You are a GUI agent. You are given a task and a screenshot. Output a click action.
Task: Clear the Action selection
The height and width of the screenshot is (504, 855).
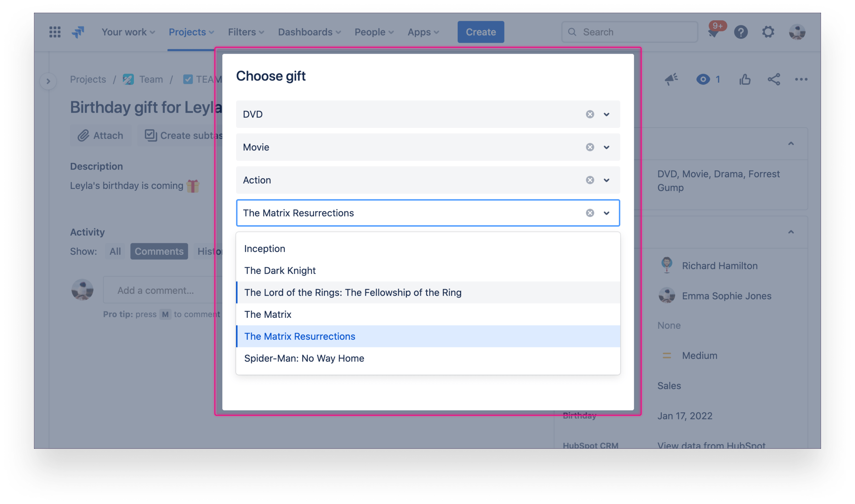click(x=590, y=180)
